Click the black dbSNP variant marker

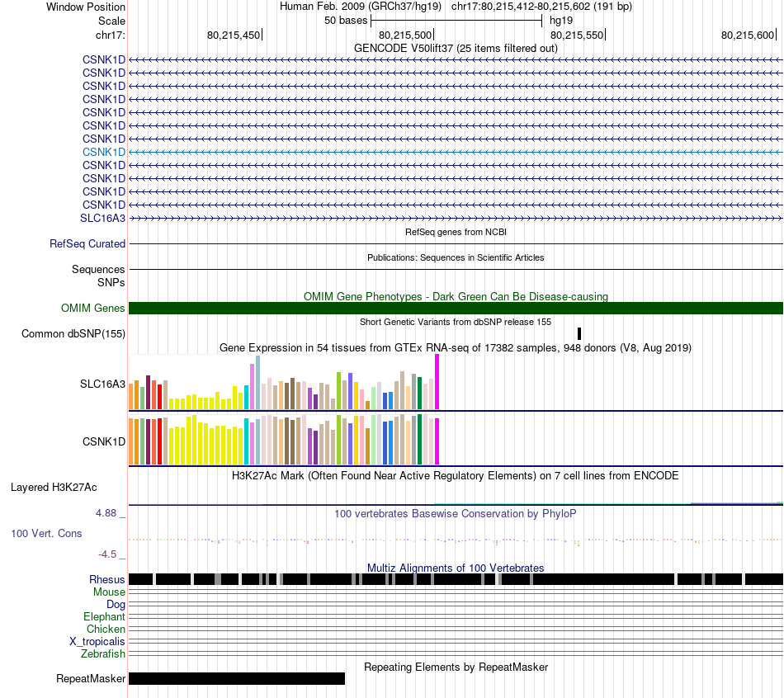click(x=579, y=333)
